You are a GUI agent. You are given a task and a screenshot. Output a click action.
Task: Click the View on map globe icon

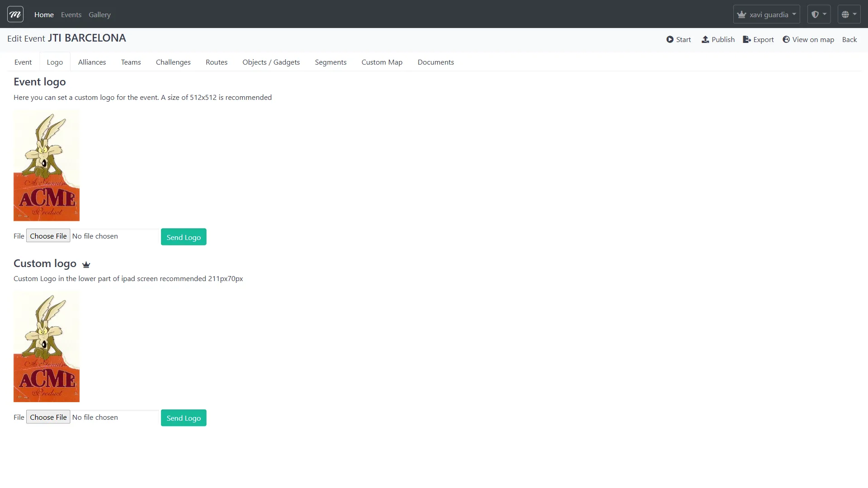tap(786, 40)
